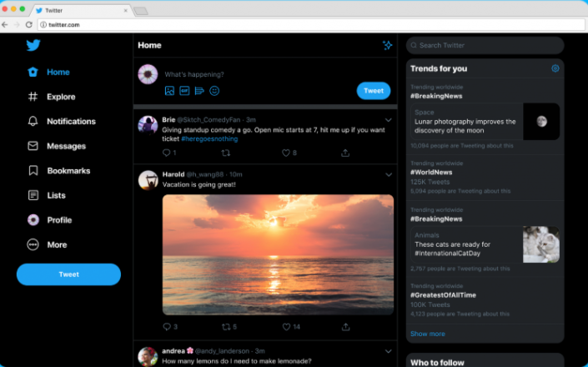Like Brie's standup comedy tweet
This screenshot has height=367, width=588.
(285, 153)
